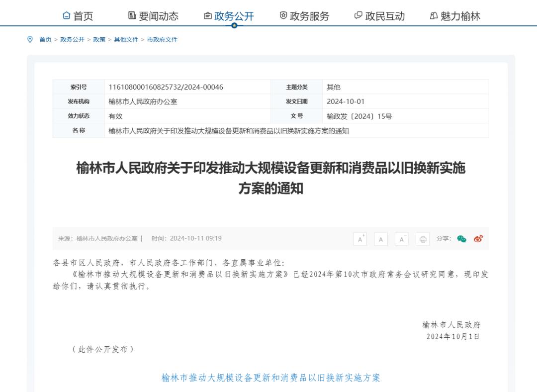Click the 政策 breadcrumb link
Viewport: 537px width, 392px height.
click(x=99, y=39)
